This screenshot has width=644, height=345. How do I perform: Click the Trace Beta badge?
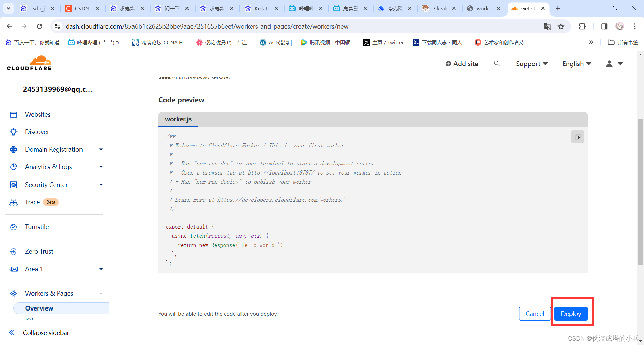click(x=51, y=202)
